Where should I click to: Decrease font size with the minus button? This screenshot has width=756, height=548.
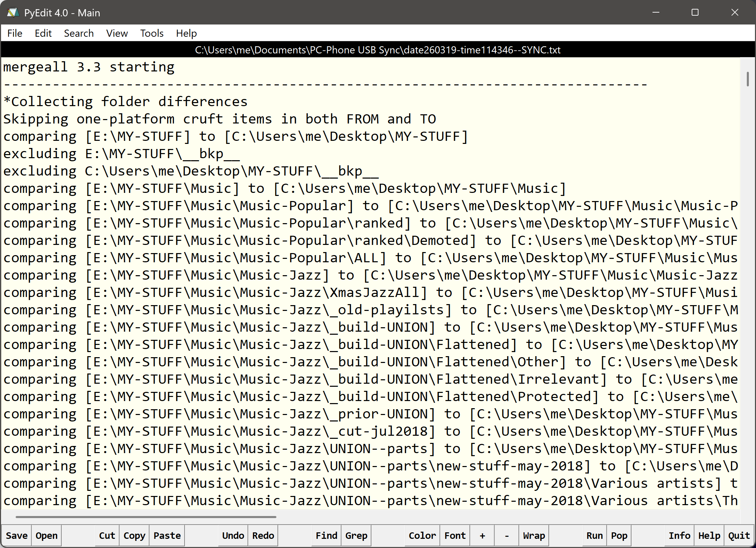pos(506,535)
